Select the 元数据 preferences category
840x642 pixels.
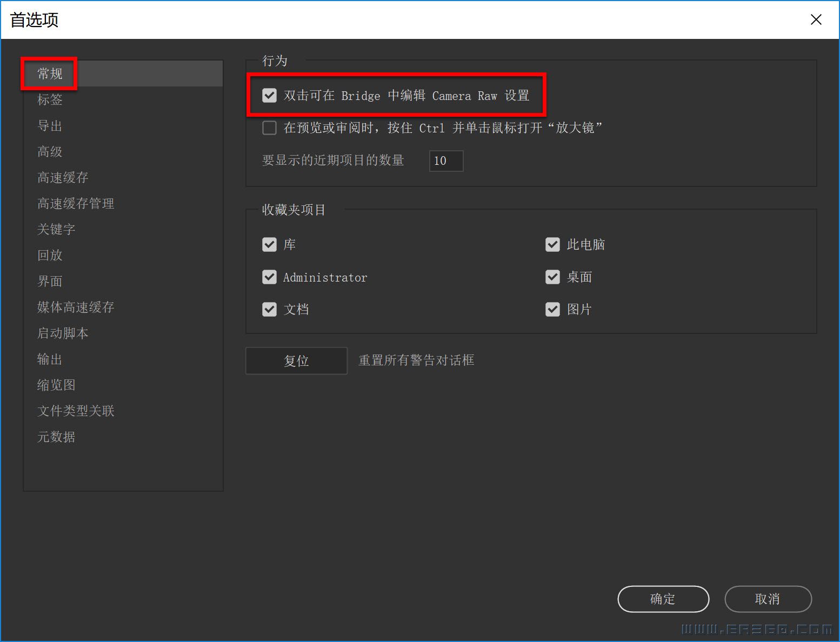click(56, 437)
